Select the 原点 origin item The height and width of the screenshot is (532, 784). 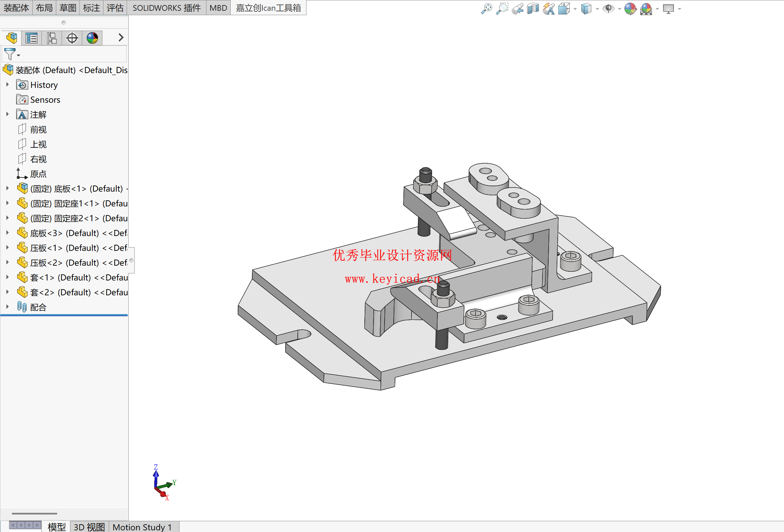[x=32, y=174]
